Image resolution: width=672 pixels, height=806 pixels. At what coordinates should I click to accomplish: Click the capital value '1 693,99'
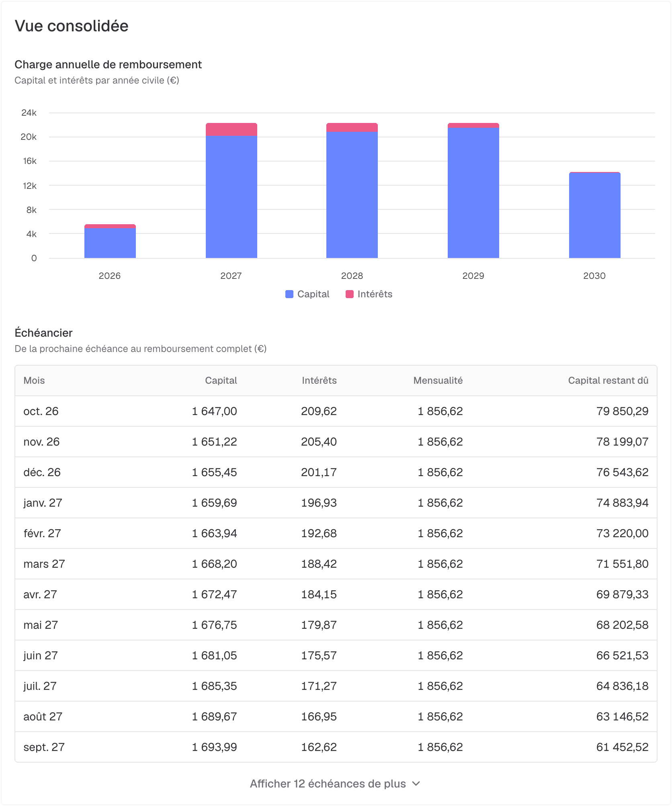click(x=215, y=747)
